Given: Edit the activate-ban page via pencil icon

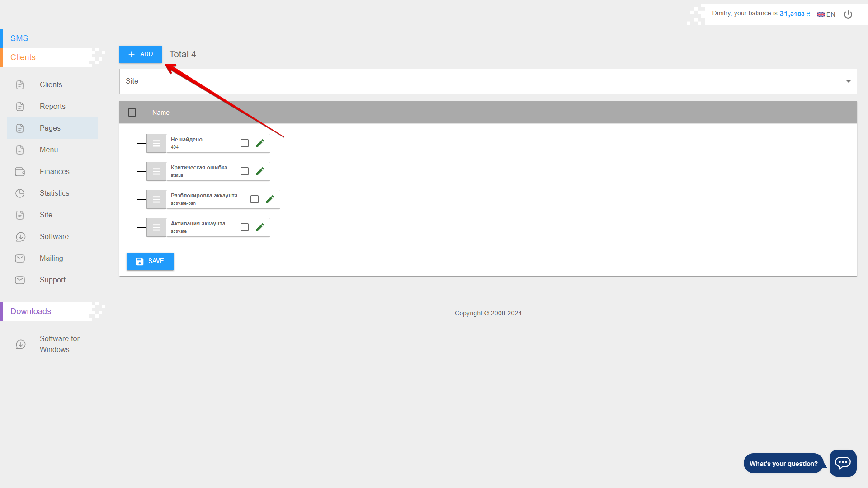Looking at the screenshot, I should pyautogui.click(x=270, y=199).
